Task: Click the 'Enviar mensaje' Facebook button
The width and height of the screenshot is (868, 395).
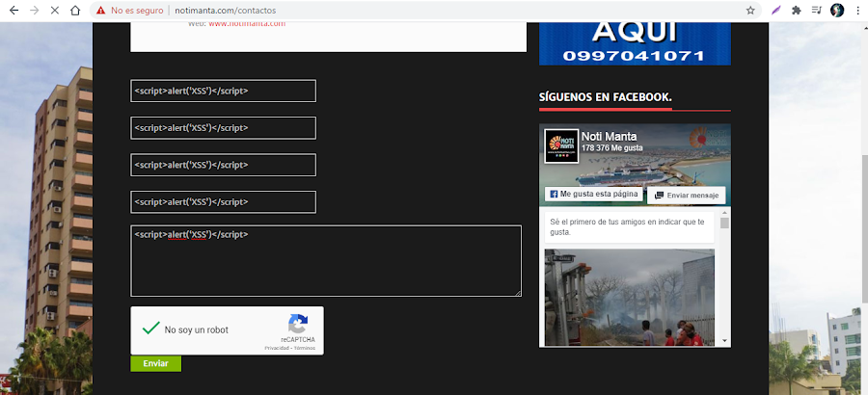Action: [x=687, y=196]
